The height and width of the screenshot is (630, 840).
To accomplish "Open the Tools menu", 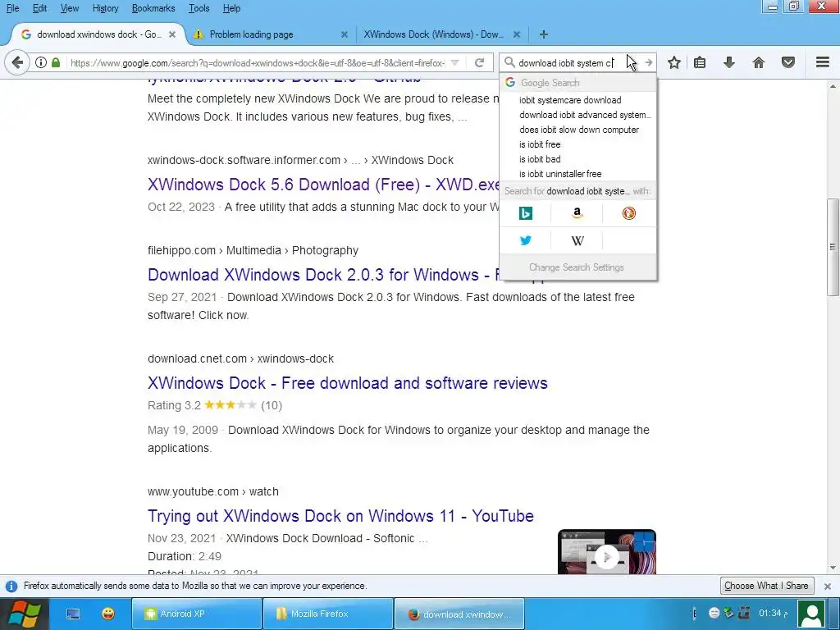I will click(x=199, y=8).
